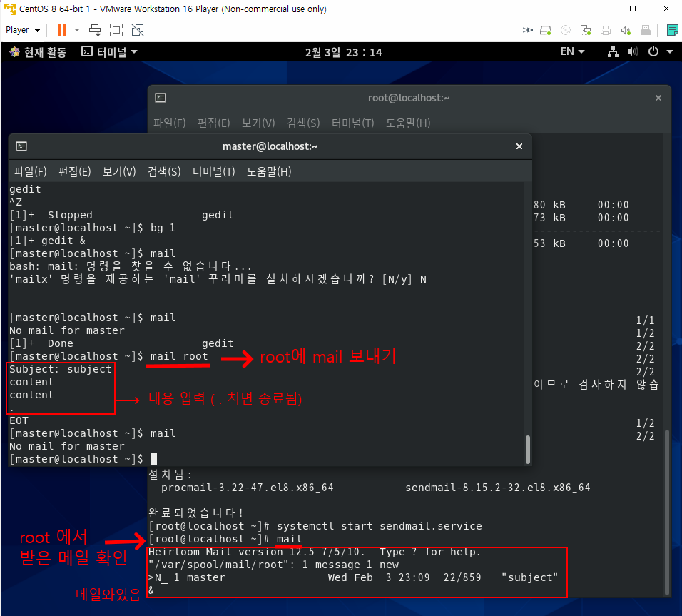
Task: Click the 'bg 1' command text
Action: coord(163,228)
